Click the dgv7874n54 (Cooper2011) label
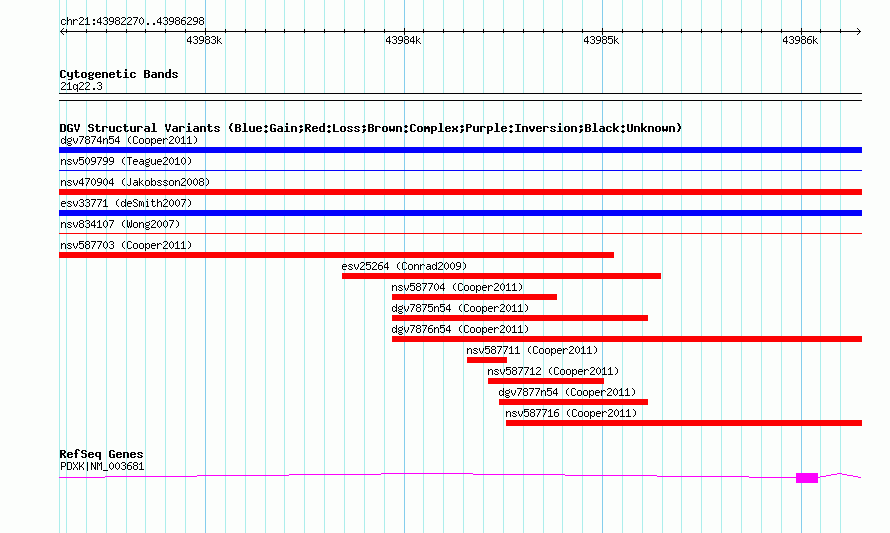Image resolution: width=890 pixels, height=533 pixels. (x=129, y=140)
